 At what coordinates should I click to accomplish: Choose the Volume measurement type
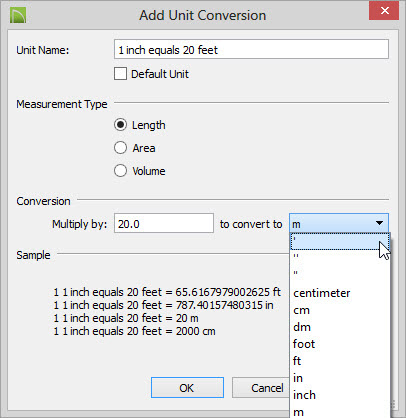click(x=120, y=171)
